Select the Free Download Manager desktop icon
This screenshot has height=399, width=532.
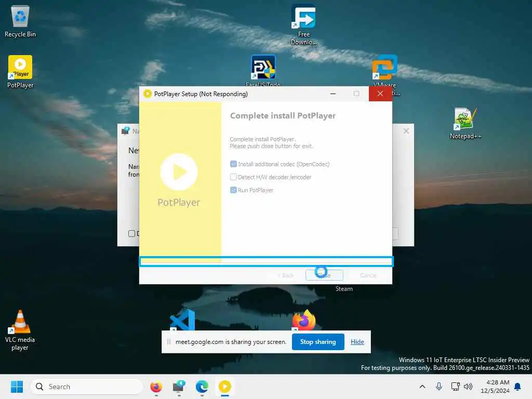pyautogui.click(x=303, y=24)
